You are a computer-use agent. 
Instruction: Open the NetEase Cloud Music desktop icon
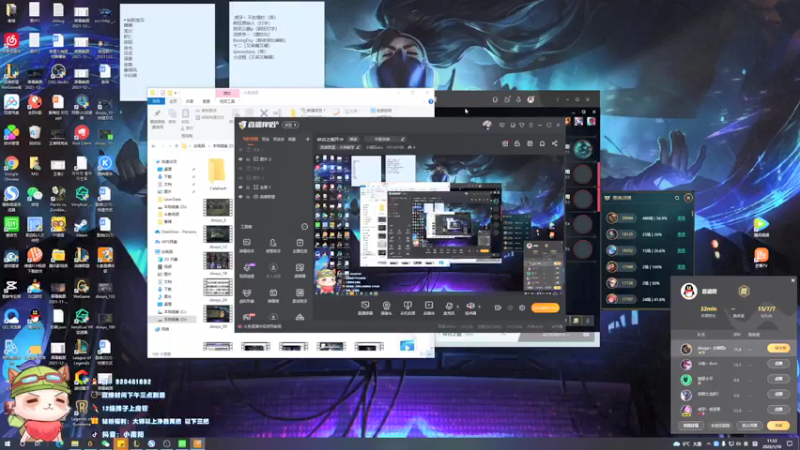(11, 41)
